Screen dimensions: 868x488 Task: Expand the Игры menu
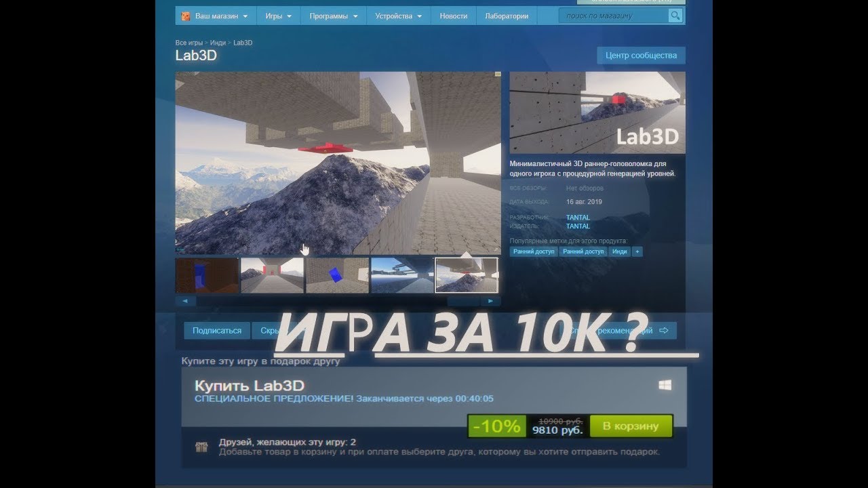coord(278,16)
